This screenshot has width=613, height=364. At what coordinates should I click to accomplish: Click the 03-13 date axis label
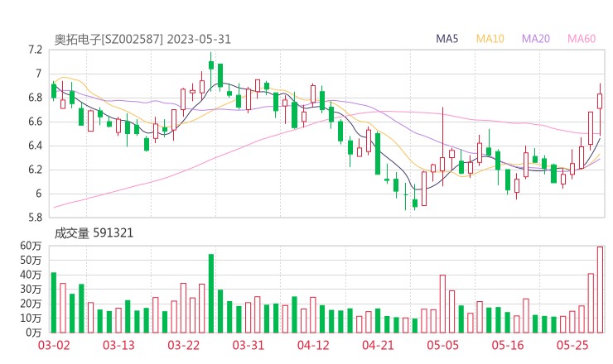pyautogui.click(x=118, y=345)
